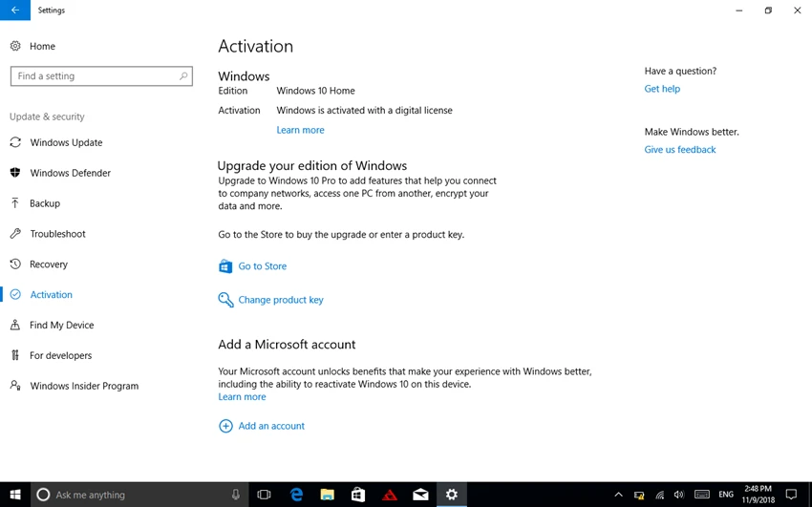Open the Action Center notifications icon
The image size is (812, 507).
click(791, 495)
